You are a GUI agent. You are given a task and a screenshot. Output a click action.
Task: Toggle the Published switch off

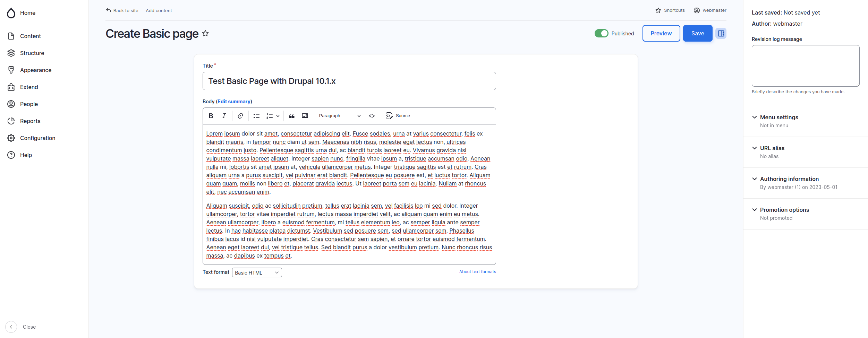(x=601, y=33)
